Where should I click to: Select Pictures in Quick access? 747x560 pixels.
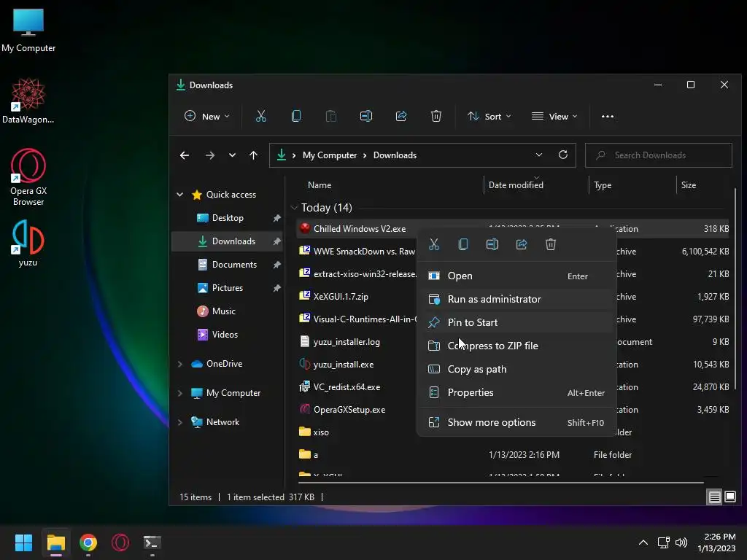pyautogui.click(x=228, y=287)
